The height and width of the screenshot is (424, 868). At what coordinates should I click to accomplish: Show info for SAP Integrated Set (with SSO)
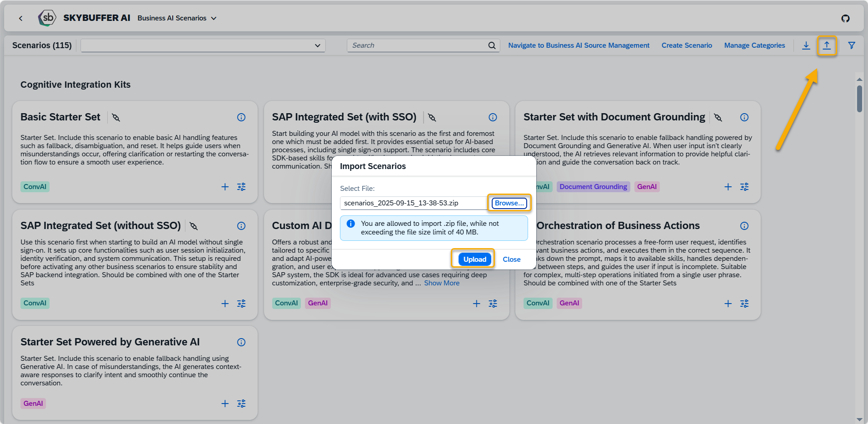[493, 117]
